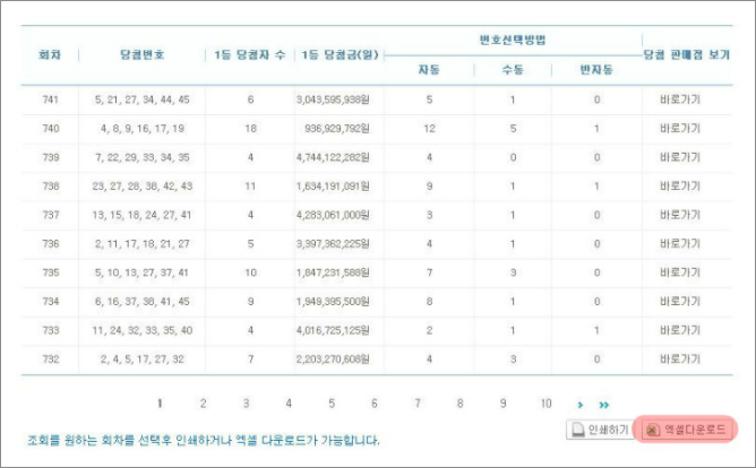Click prize amount 936,929,792원

337,128
